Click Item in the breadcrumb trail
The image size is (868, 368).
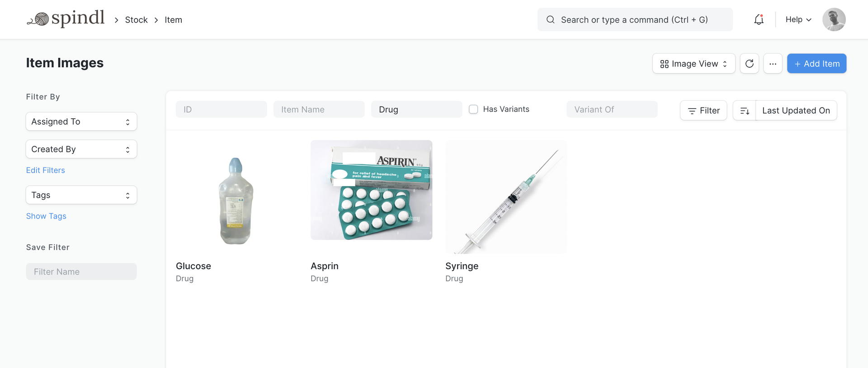pos(173,20)
